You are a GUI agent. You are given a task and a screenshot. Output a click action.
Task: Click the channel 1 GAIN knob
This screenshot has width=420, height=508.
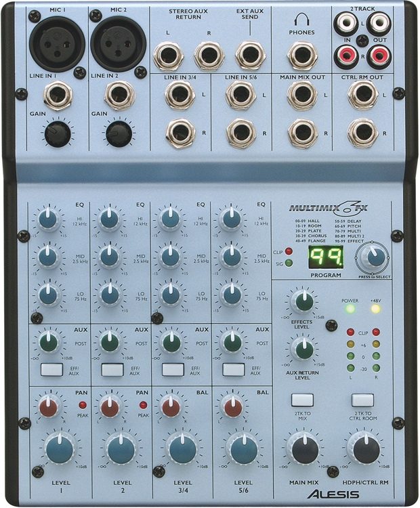(58, 133)
